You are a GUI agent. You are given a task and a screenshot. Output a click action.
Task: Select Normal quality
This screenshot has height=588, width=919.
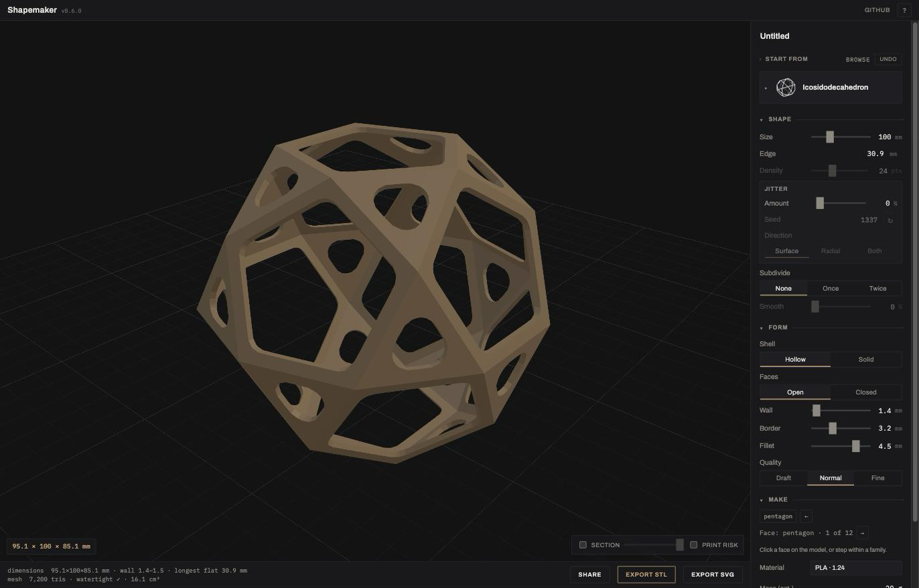coord(831,478)
